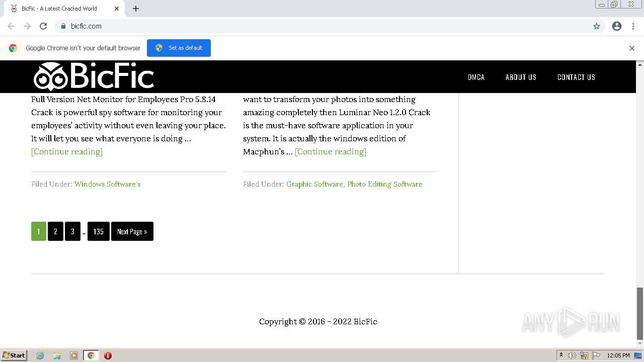
Task: Click Set as default button
Action: point(179,48)
